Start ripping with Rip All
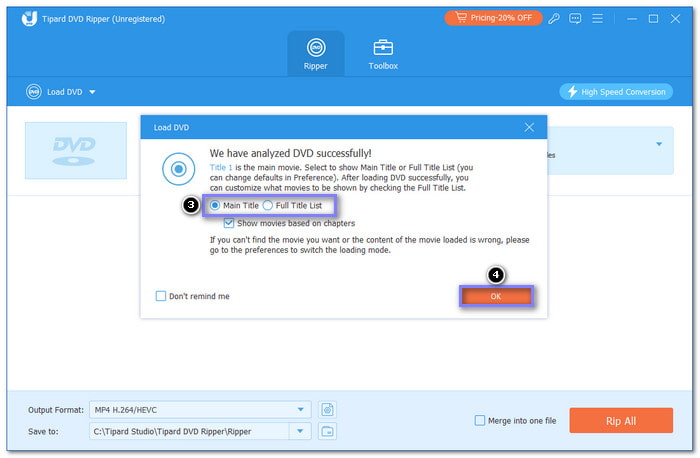 (621, 421)
